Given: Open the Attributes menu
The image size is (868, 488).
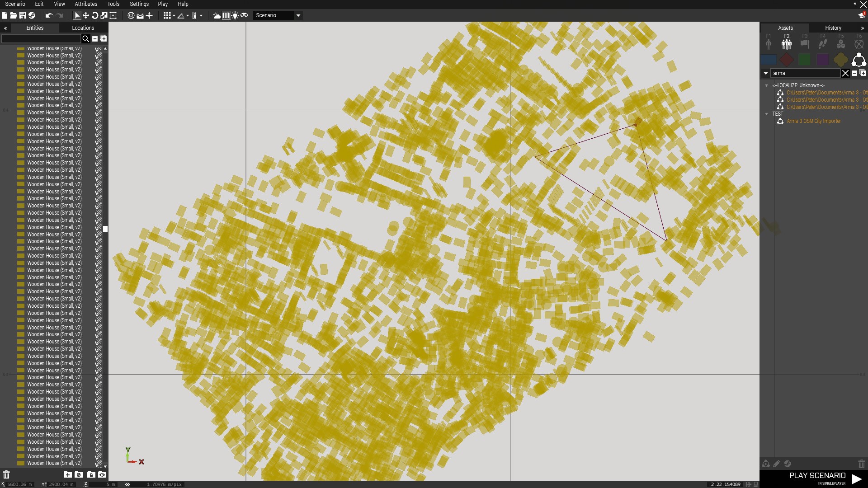Looking at the screenshot, I should [86, 4].
